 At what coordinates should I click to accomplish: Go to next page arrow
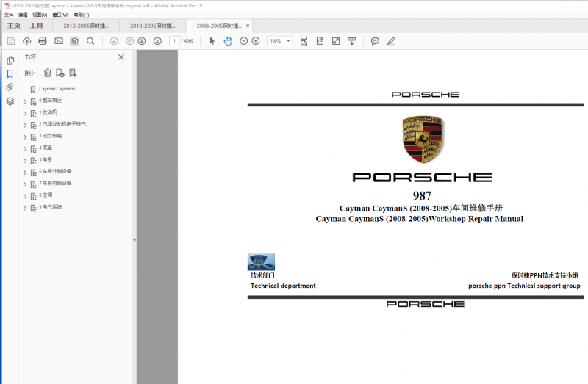pos(142,41)
